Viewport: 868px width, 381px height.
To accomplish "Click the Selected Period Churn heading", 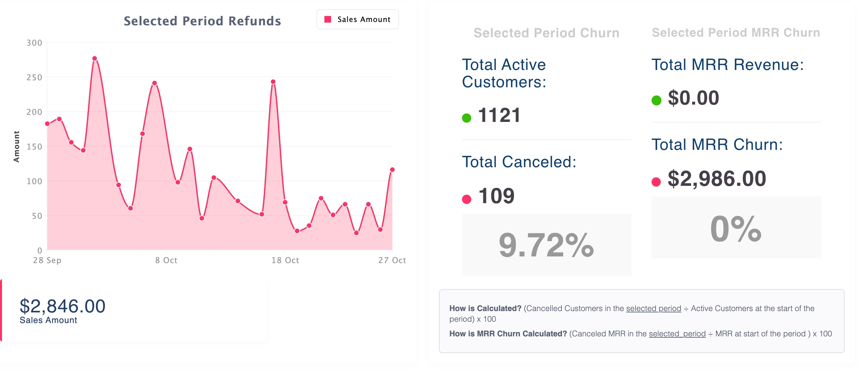I will point(546,33).
